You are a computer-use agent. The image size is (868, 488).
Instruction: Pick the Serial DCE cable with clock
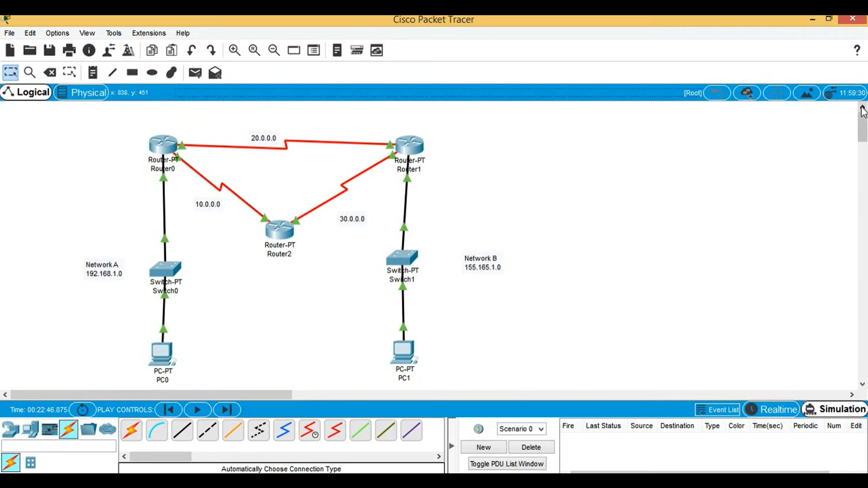[x=309, y=431]
